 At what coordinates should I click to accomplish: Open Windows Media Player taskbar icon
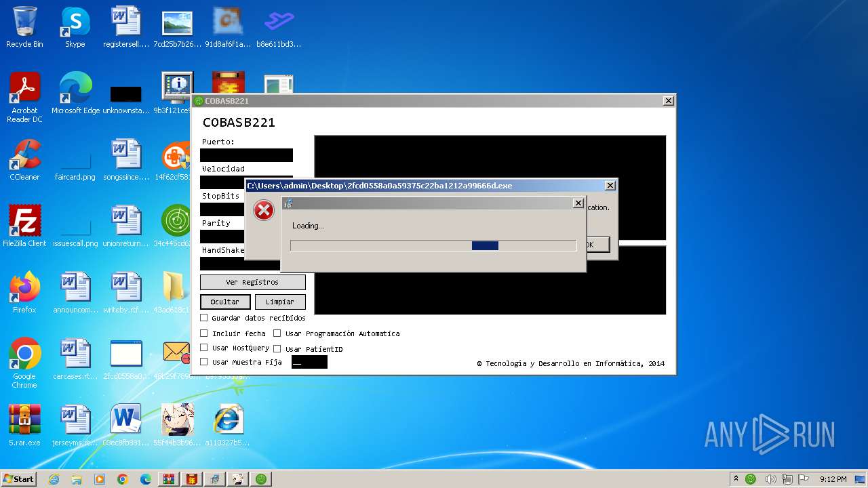coord(100,479)
